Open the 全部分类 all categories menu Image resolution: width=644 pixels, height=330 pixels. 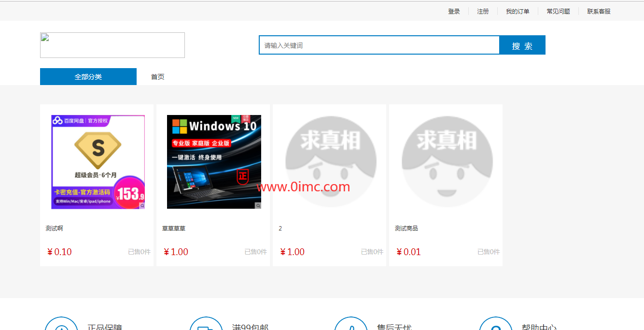[88, 77]
